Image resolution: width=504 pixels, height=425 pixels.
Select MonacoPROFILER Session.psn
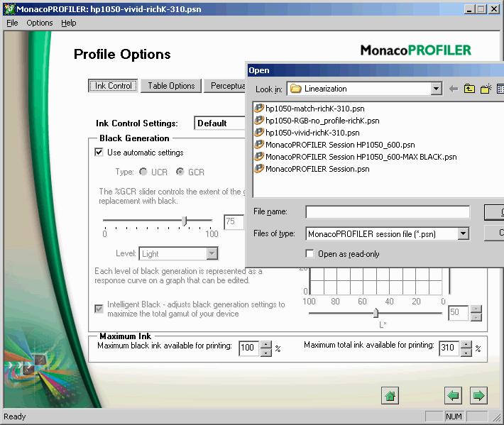coord(317,169)
